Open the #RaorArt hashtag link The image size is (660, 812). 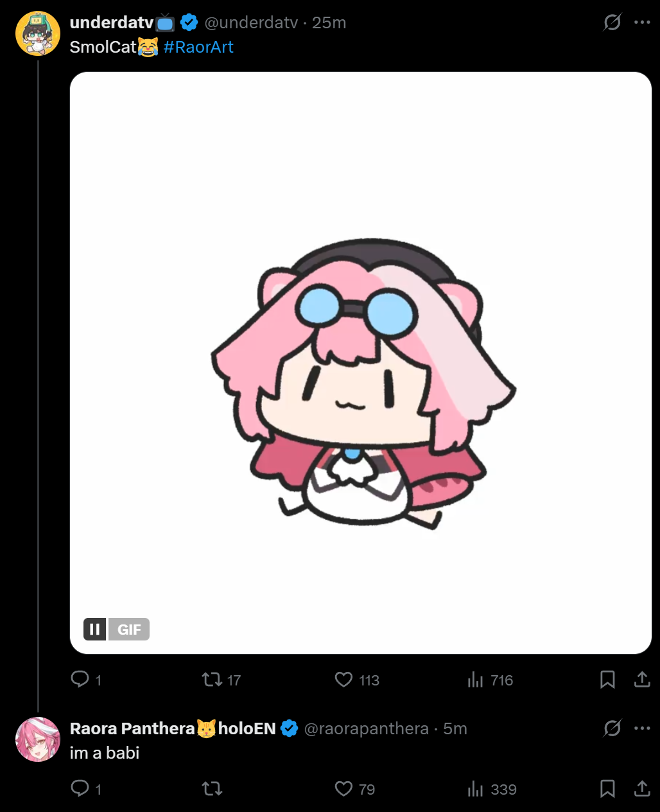pyautogui.click(x=198, y=47)
